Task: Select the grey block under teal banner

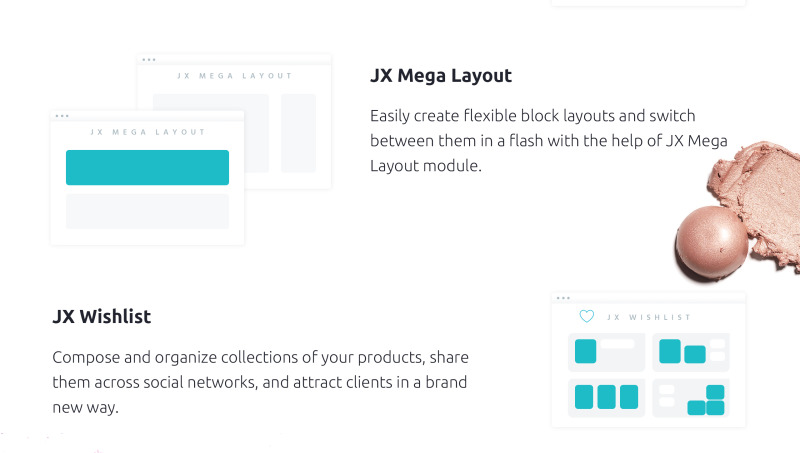Action: pyautogui.click(x=147, y=211)
